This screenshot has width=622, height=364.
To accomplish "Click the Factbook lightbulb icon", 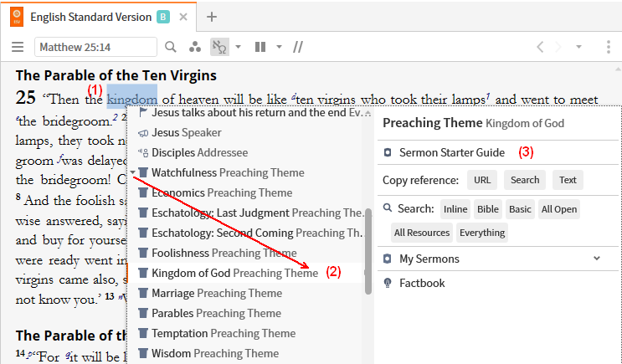I will click(x=388, y=283).
